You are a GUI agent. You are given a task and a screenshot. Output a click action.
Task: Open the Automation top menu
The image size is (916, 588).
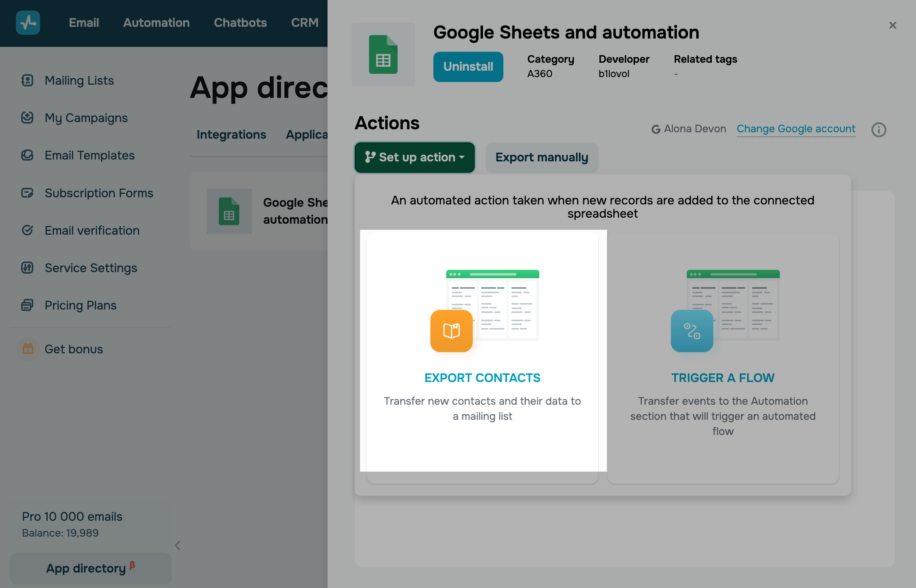156,23
